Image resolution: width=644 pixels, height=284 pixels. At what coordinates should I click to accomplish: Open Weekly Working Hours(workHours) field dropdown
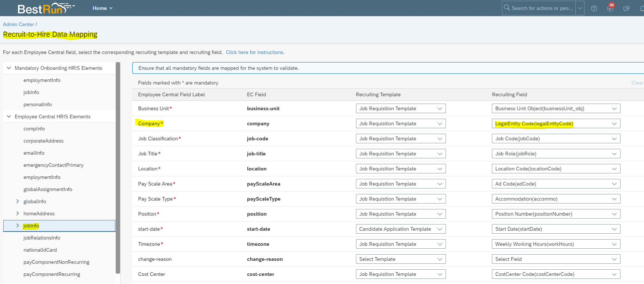[x=556, y=244]
